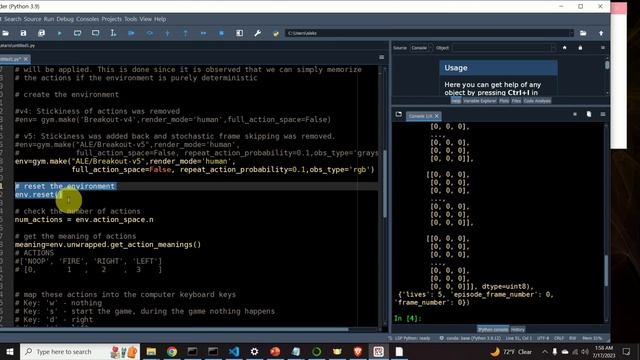
Task: Stop debugging with the blue square icon
Action: tap(221, 33)
